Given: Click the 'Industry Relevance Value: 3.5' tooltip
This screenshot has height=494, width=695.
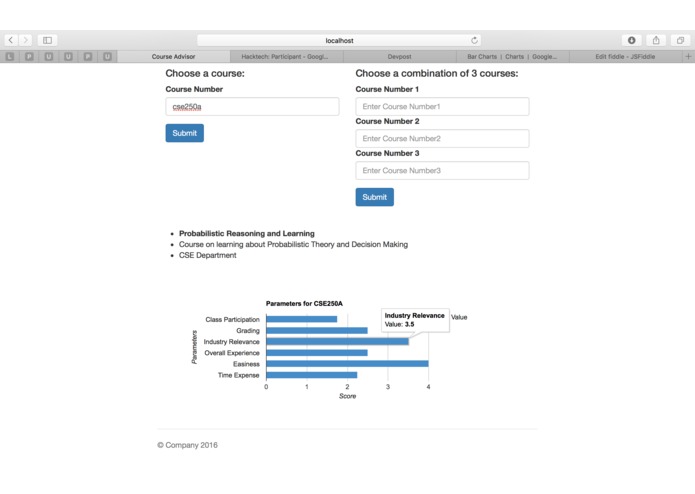Looking at the screenshot, I should 415,320.
